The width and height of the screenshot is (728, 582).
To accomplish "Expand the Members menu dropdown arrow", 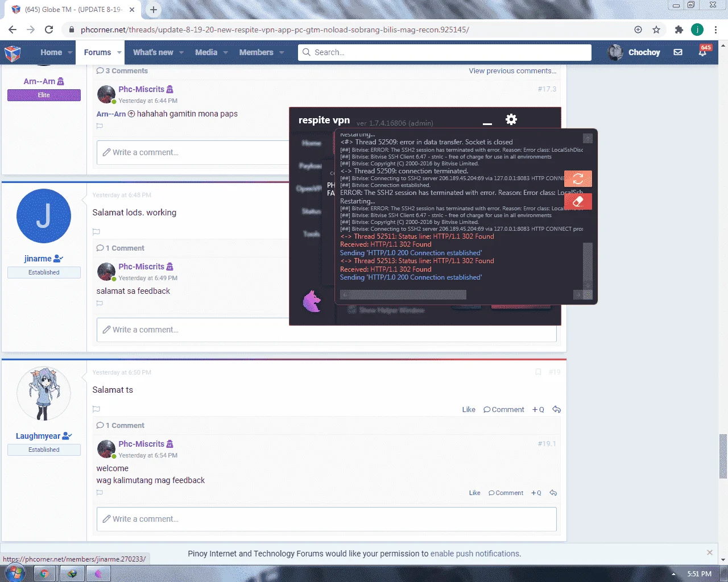I will (x=282, y=52).
